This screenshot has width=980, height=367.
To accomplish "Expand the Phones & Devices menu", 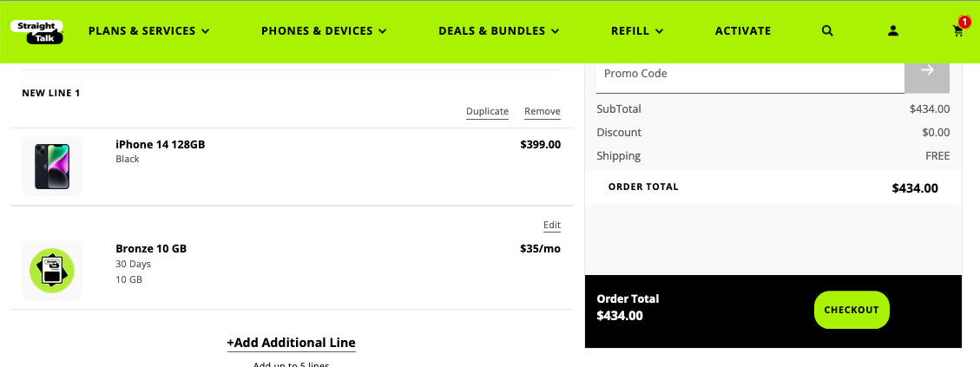I will coord(324,31).
